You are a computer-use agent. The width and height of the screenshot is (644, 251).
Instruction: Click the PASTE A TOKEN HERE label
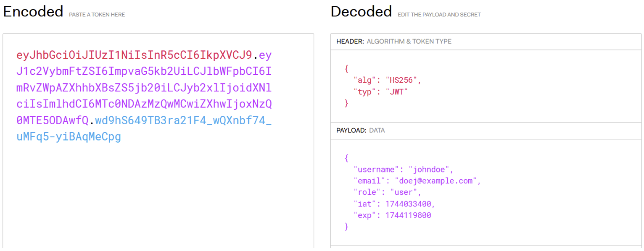pyautogui.click(x=97, y=14)
